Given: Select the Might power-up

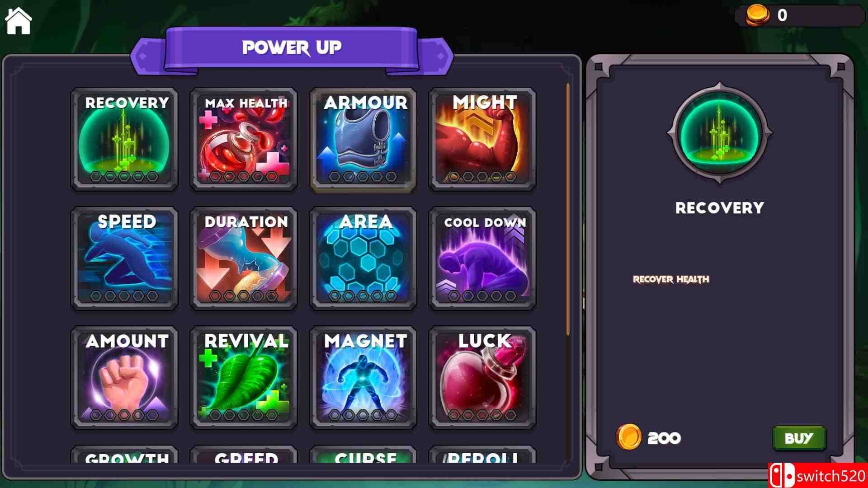Looking at the screenshot, I should (x=482, y=139).
